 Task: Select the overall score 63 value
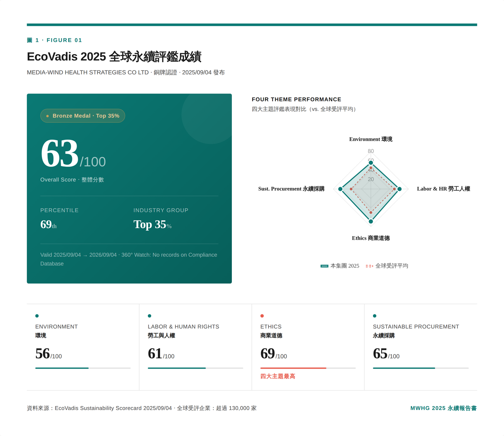click(x=60, y=153)
